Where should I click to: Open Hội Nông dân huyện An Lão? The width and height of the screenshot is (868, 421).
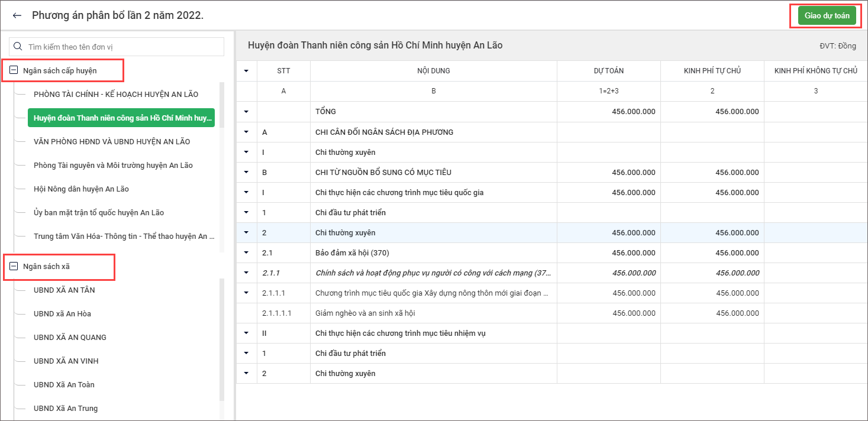coord(81,189)
